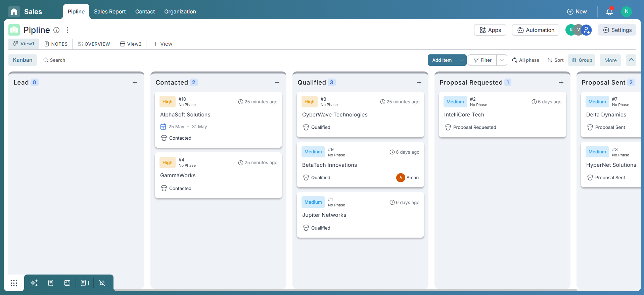Open the Pipline three-dot options menu
The width and height of the screenshot is (644, 295).
[67, 30]
